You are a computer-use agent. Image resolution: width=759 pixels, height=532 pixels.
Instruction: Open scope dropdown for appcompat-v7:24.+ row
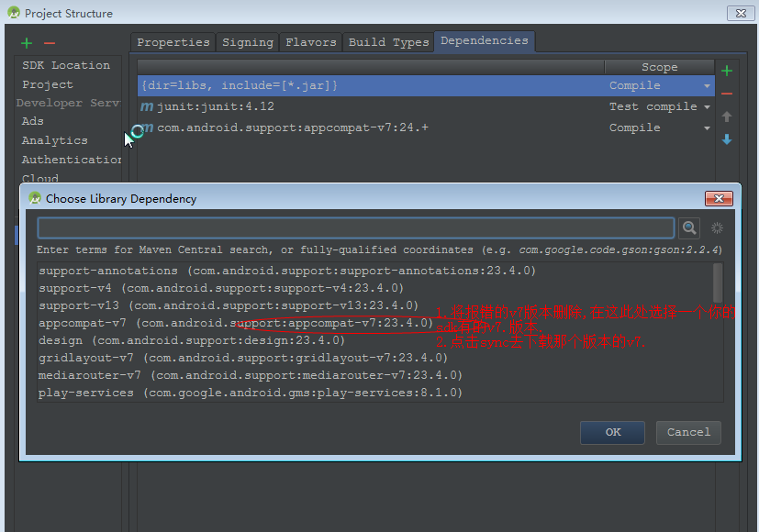point(708,128)
